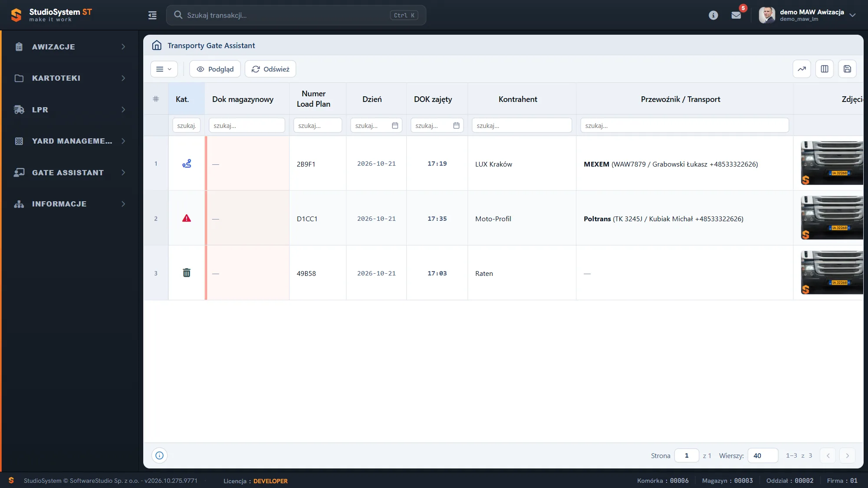Expand the KARTOTEKI menu section
This screenshot has width=868, height=488.
point(70,78)
